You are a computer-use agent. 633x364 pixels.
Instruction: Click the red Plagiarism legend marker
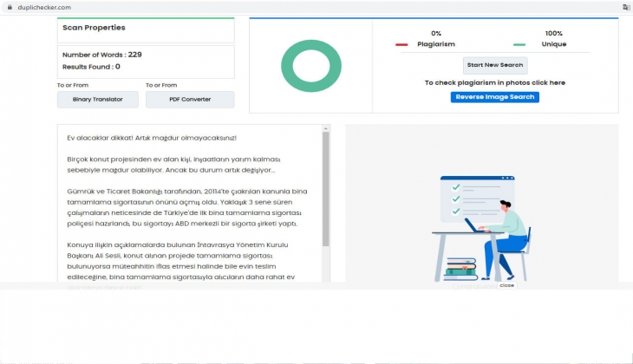tap(401, 44)
